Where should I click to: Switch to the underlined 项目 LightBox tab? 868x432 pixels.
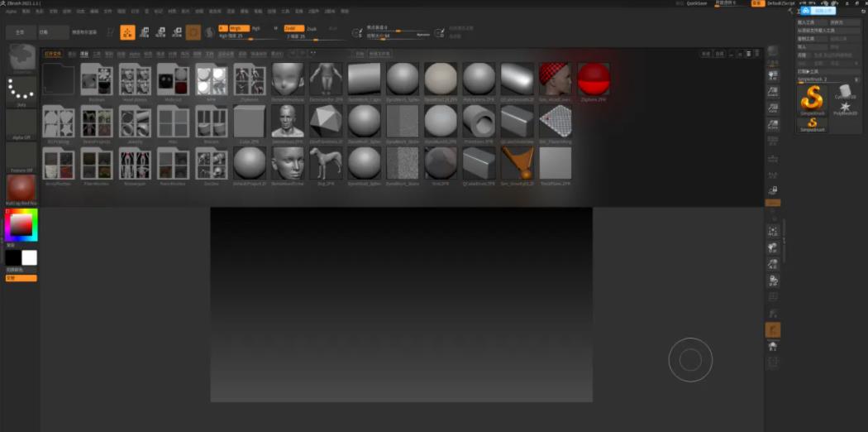pyautogui.click(x=84, y=55)
